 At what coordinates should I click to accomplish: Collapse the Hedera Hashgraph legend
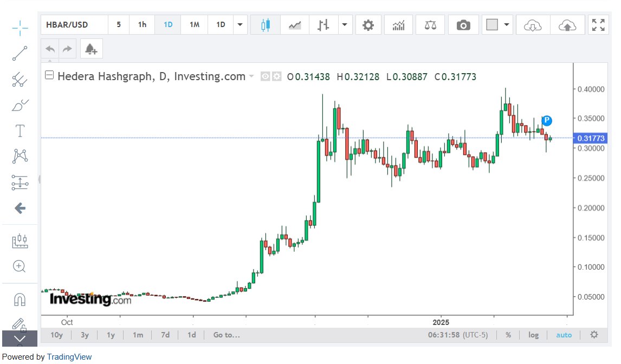click(x=49, y=75)
